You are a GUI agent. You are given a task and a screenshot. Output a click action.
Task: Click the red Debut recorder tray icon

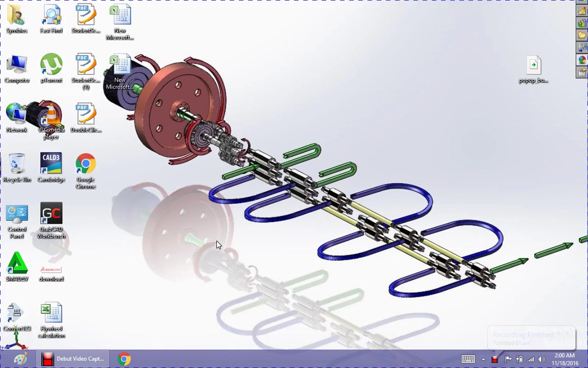495,359
